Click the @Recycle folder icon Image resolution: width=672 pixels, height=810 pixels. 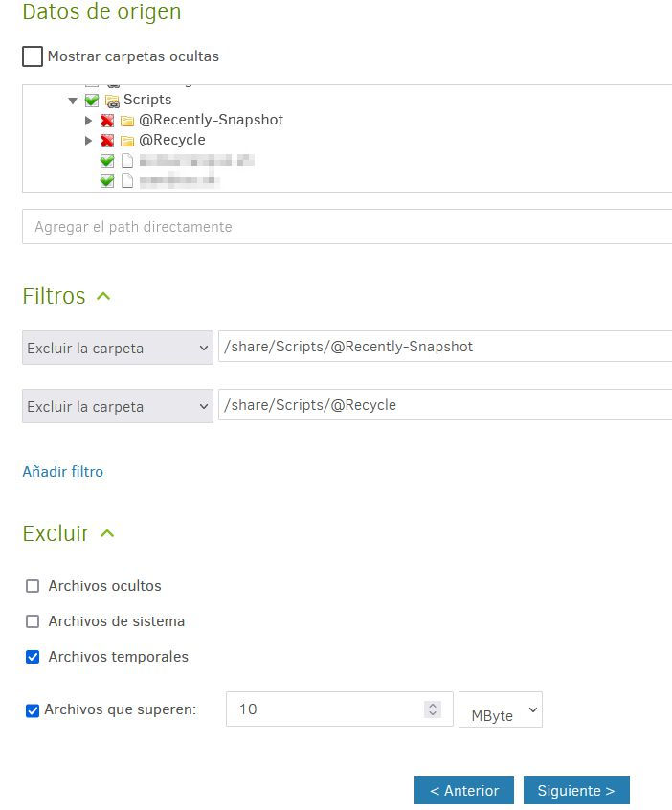click(127, 141)
